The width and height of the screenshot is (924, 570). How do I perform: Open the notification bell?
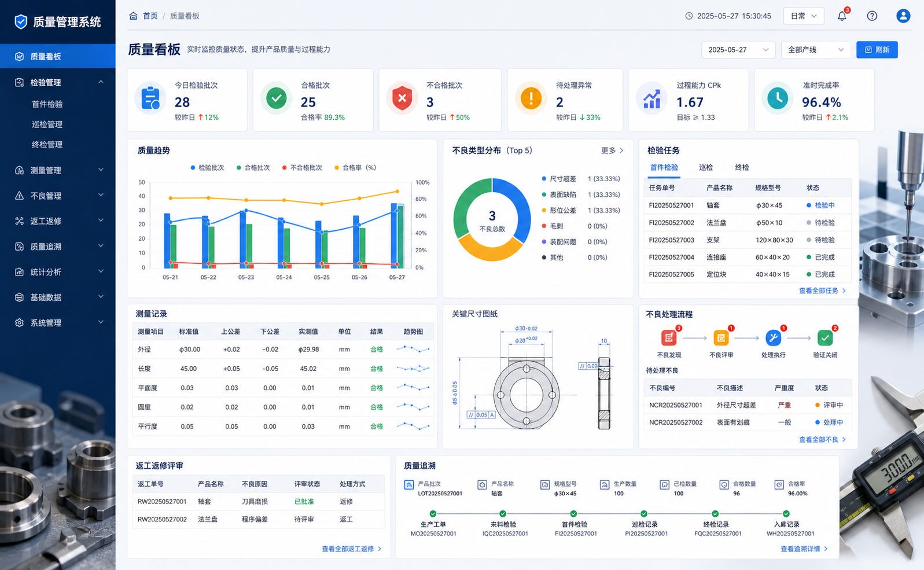point(842,16)
